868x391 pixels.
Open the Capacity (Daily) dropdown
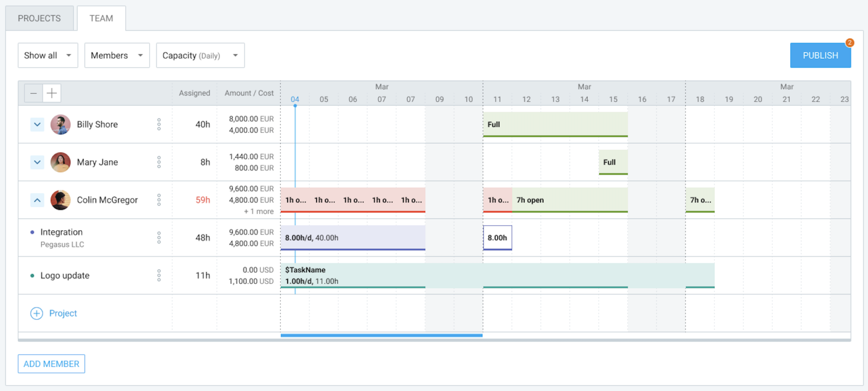(x=200, y=55)
